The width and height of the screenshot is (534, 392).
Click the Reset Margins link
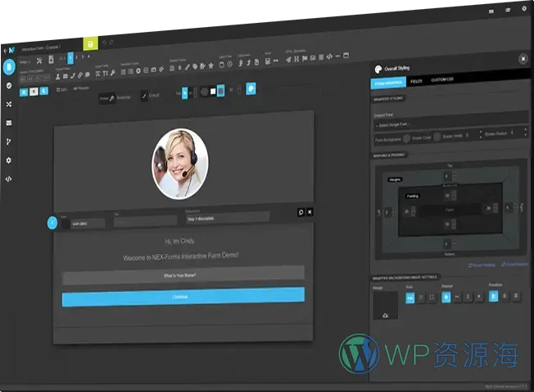tap(514, 264)
